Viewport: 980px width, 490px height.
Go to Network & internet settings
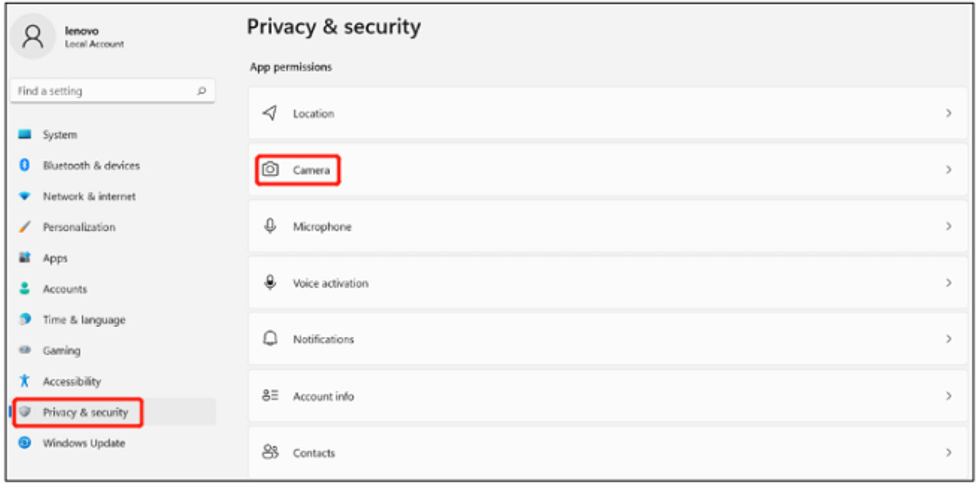pyautogui.click(x=89, y=197)
